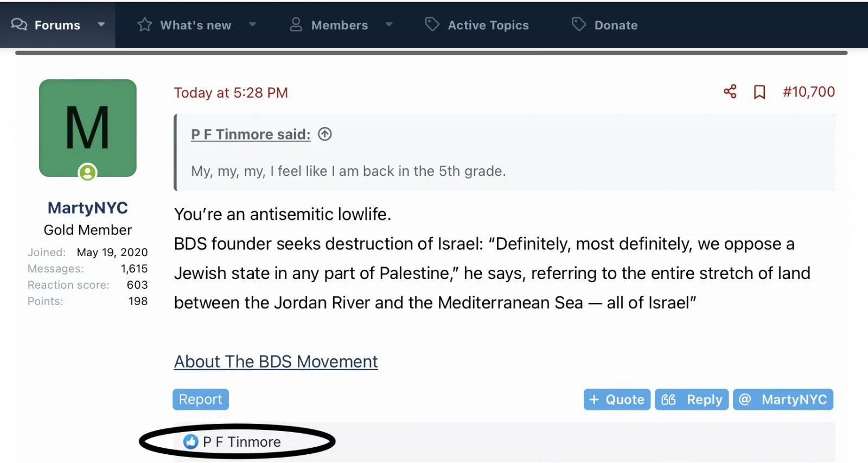Click the Forums speech bubbles icon
Image resolution: width=868 pixels, height=463 pixels.
(x=19, y=25)
